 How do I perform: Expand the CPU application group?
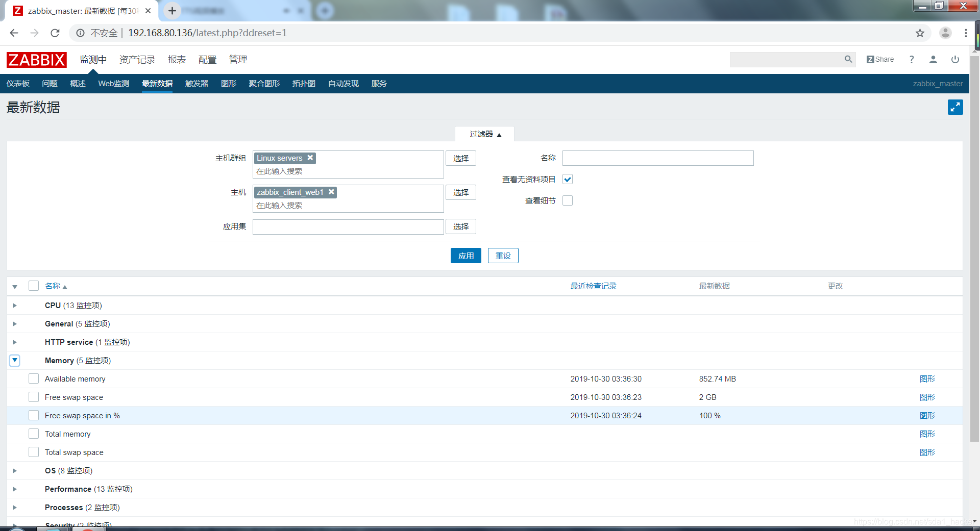(x=15, y=306)
